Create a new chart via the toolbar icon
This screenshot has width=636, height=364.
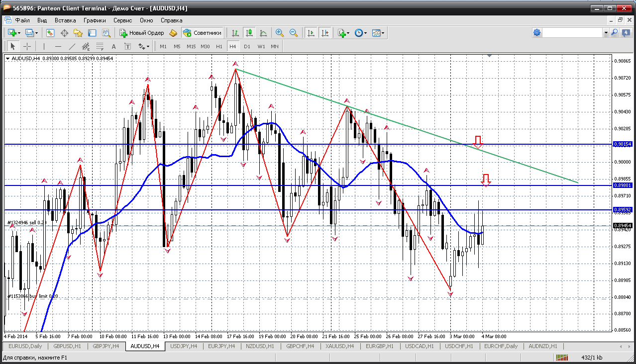(13, 33)
